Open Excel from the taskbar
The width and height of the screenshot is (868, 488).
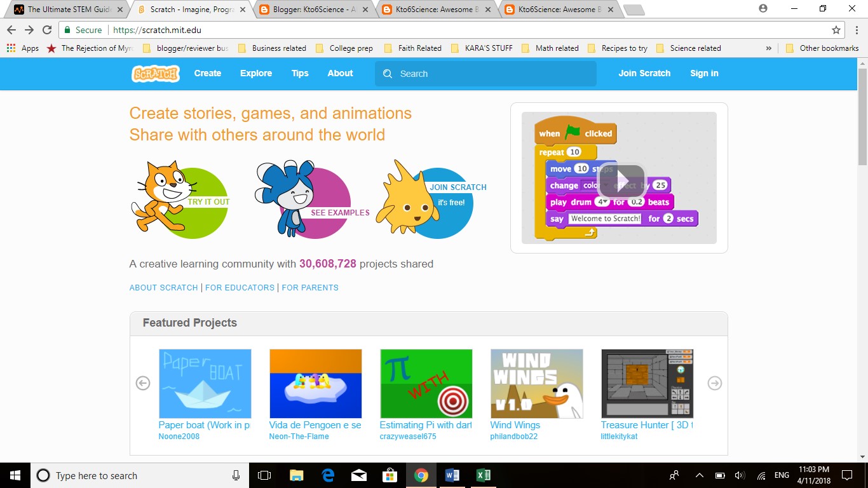[x=484, y=475]
